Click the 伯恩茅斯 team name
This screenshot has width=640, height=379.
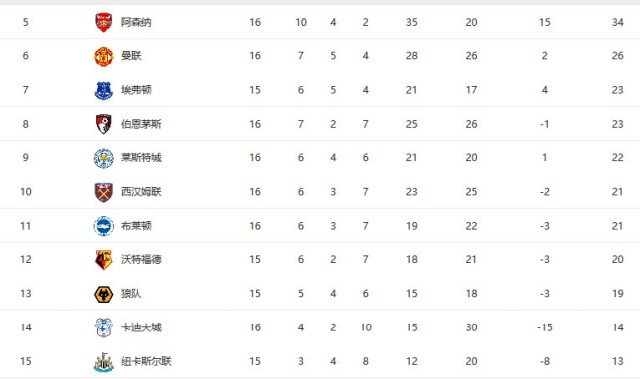point(141,124)
